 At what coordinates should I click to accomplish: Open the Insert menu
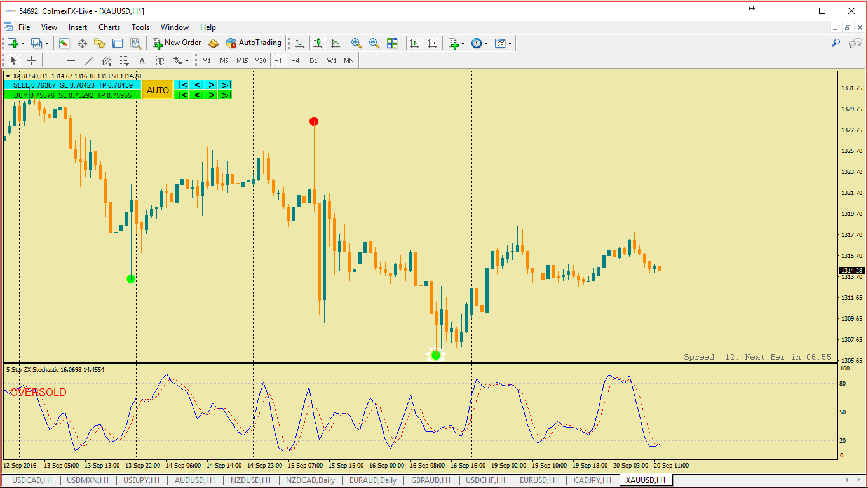[78, 27]
